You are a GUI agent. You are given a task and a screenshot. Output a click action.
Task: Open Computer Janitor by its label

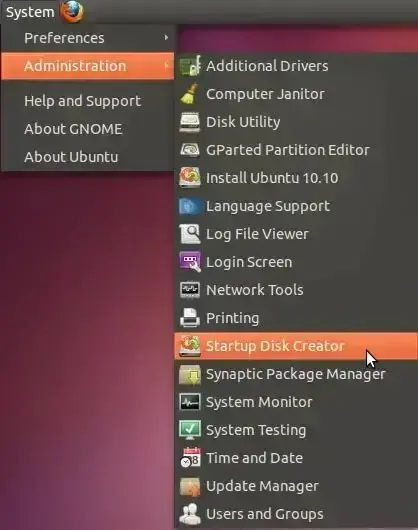point(265,94)
